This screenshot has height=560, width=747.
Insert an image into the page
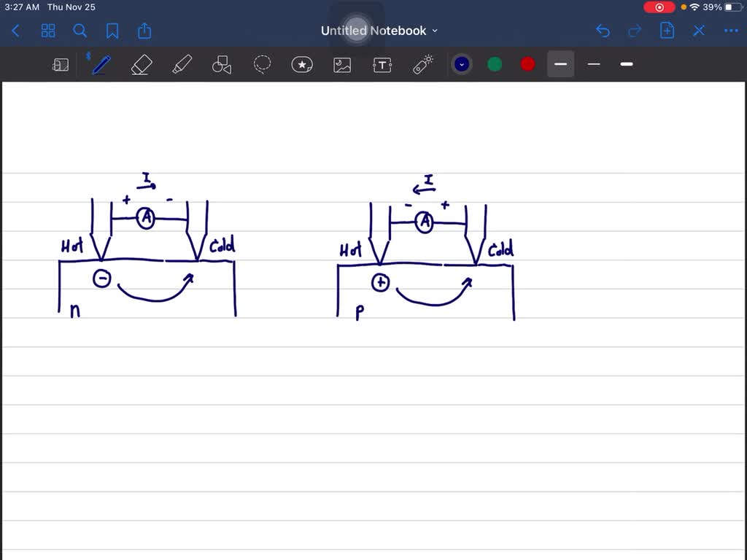point(342,64)
